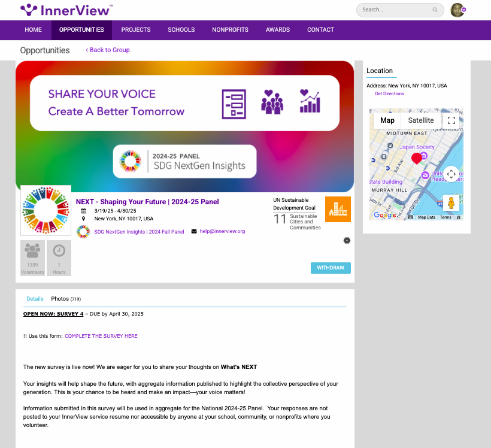Click the 1 Hours clock tile
The image size is (491, 448).
coord(59,258)
